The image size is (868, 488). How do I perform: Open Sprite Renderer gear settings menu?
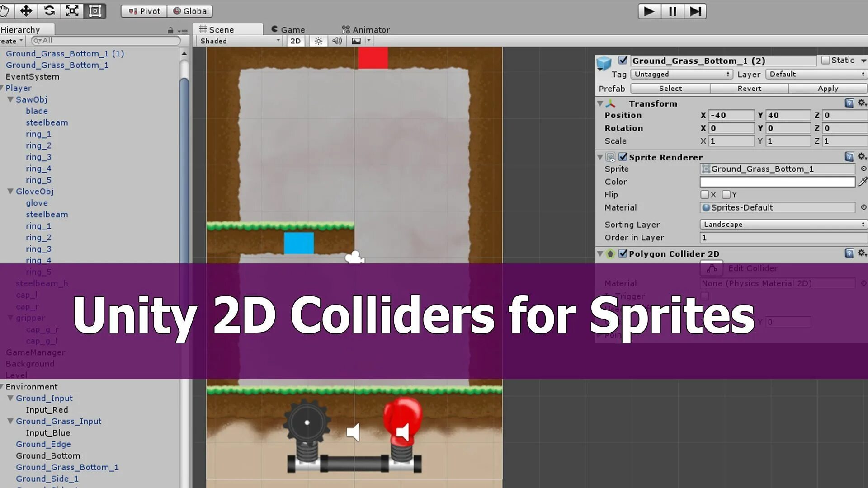click(x=862, y=156)
